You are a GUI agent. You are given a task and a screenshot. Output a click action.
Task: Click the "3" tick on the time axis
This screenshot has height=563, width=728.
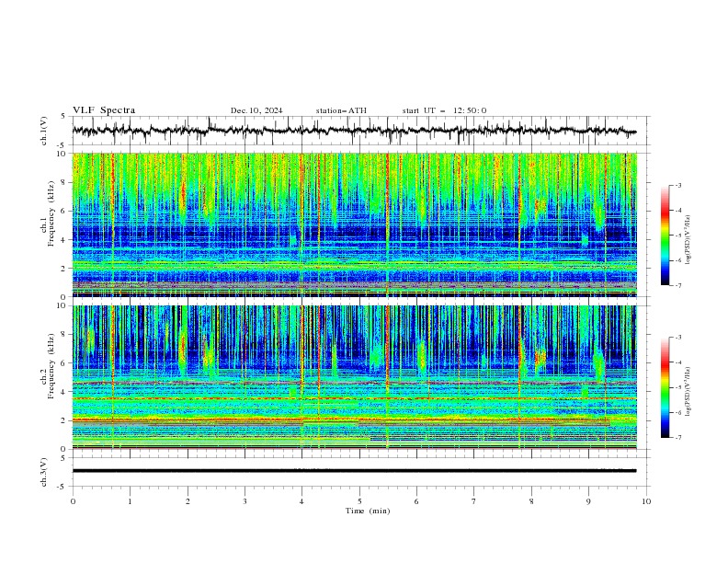(x=245, y=501)
